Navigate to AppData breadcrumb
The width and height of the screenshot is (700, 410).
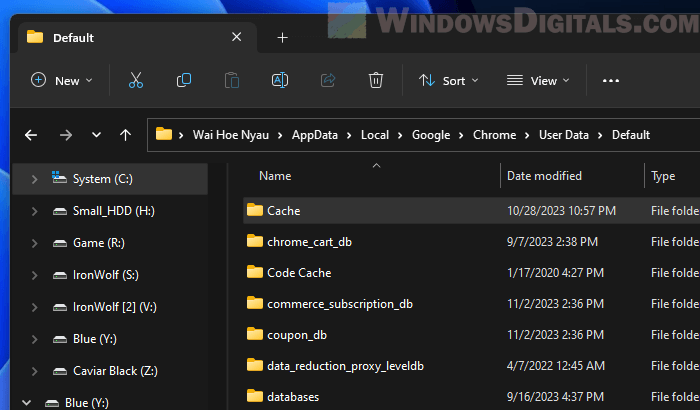[x=315, y=135]
